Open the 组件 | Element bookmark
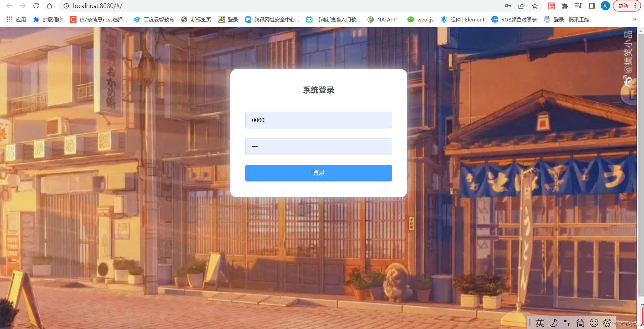Image resolution: width=644 pixels, height=329 pixels. tap(462, 19)
